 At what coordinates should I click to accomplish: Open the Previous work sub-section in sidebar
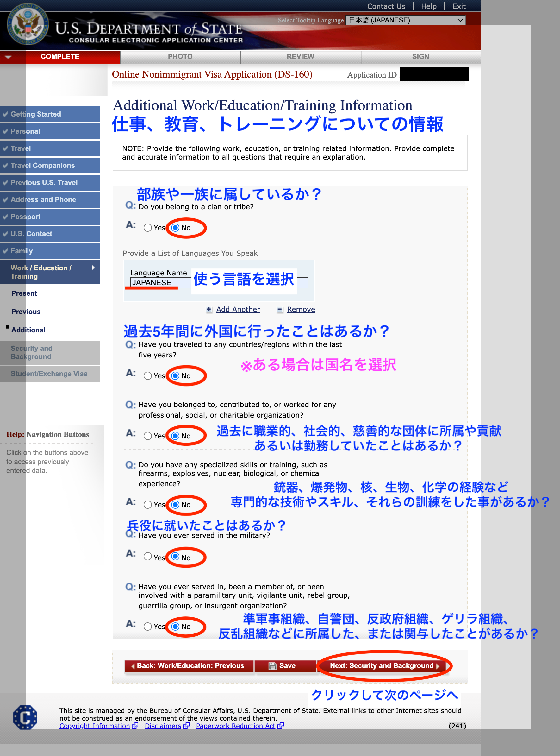[26, 311]
